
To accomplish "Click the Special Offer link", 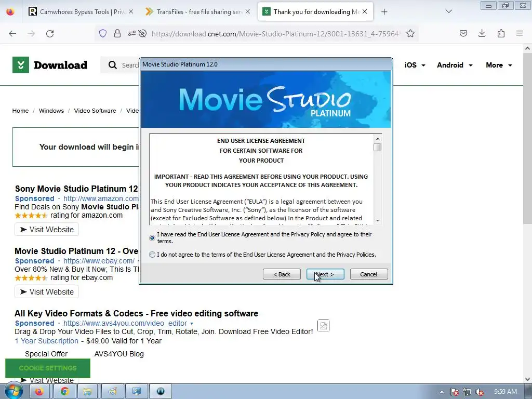I will click(46, 354).
